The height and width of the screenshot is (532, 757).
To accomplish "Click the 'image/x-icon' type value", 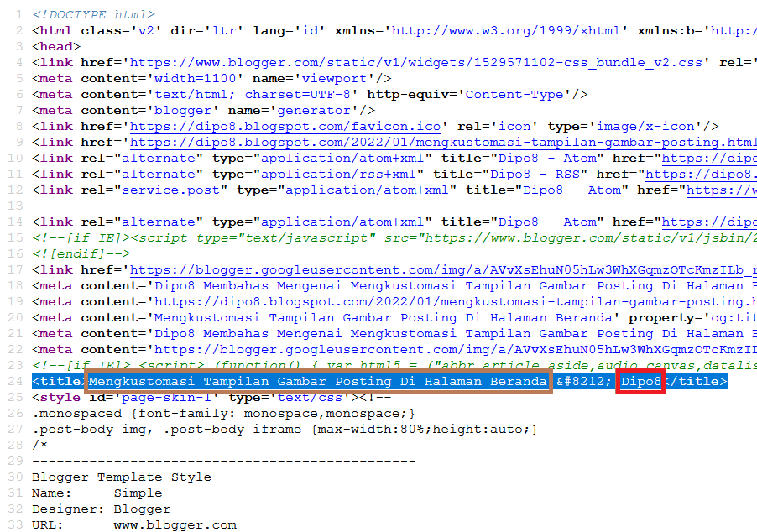I will pyautogui.click(x=645, y=127).
